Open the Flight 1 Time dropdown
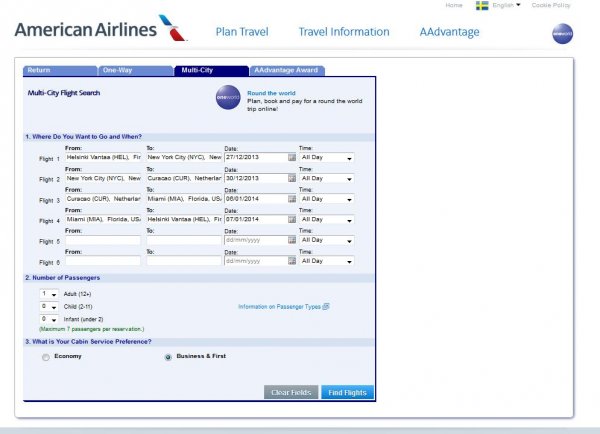Viewport: 600px width, 434px height. [x=327, y=158]
